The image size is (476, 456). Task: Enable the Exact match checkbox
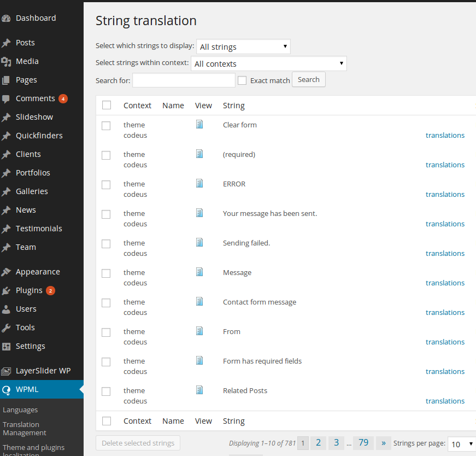(x=242, y=80)
